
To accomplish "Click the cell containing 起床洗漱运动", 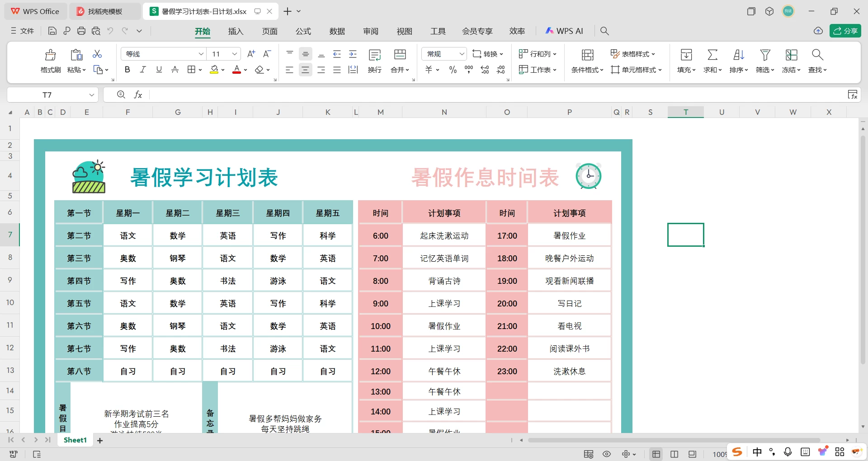I will pos(444,235).
